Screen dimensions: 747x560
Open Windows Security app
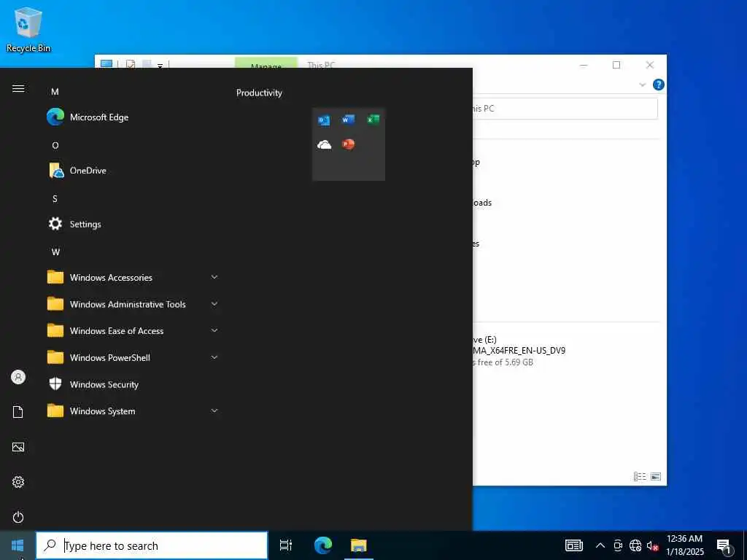click(132, 384)
